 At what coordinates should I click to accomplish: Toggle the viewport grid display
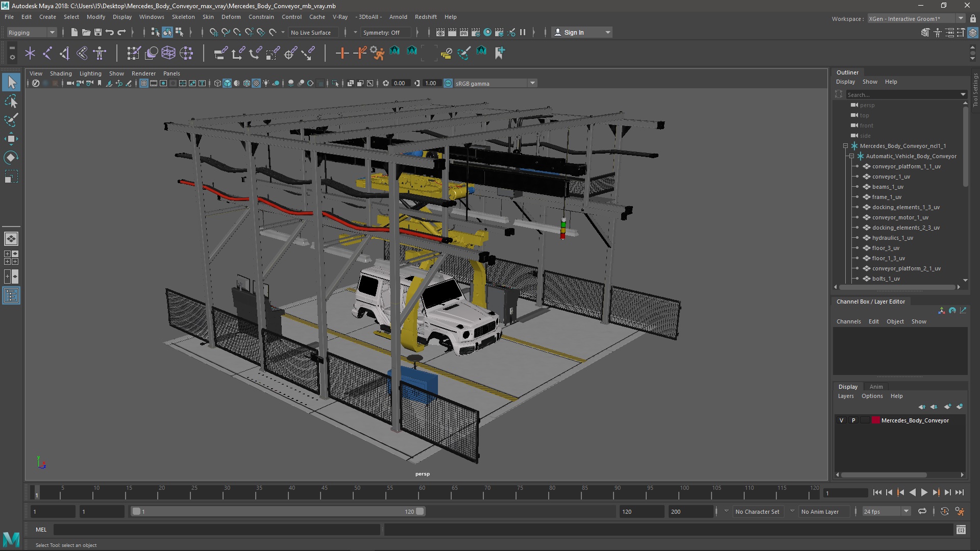tap(144, 83)
